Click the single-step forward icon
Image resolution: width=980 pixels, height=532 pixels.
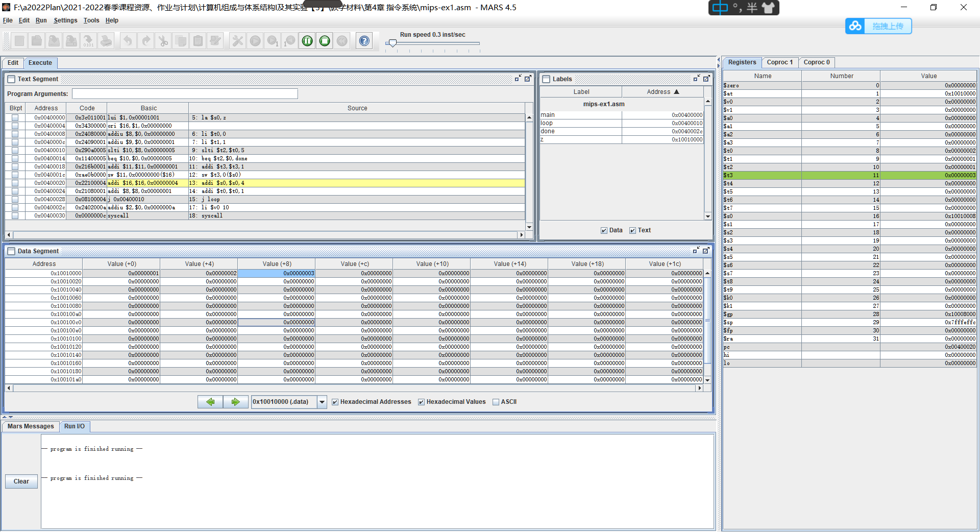coord(273,41)
